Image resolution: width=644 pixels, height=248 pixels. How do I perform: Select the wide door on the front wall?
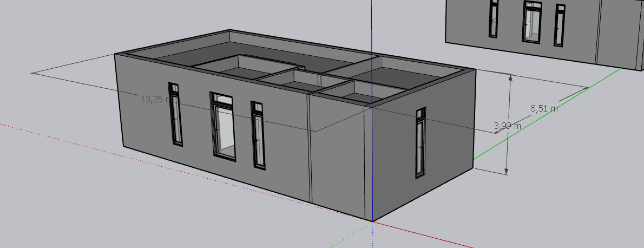click(224, 127)
